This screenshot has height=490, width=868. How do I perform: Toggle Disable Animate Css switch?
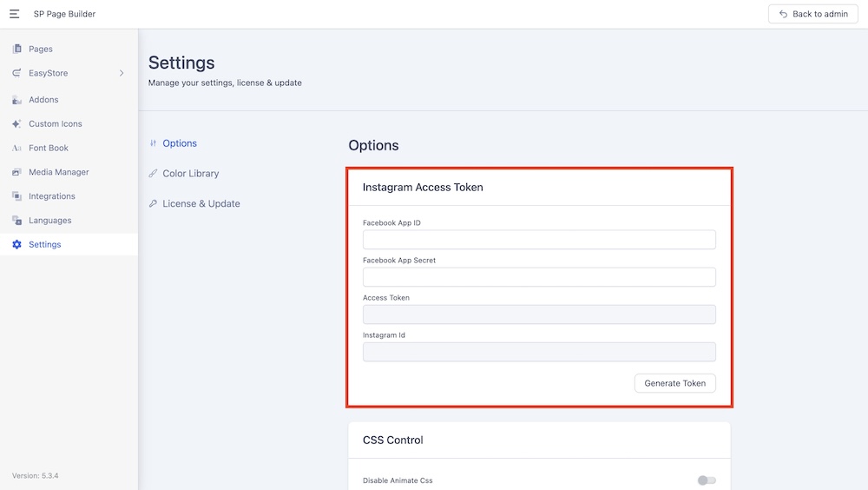[707, 480]
